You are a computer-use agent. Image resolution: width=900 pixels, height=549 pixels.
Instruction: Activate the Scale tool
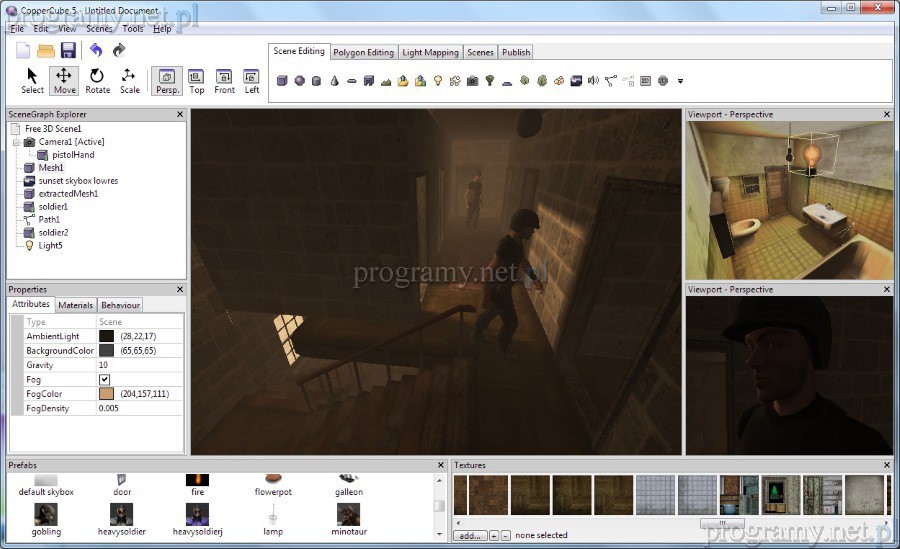[x=130, y=81]
